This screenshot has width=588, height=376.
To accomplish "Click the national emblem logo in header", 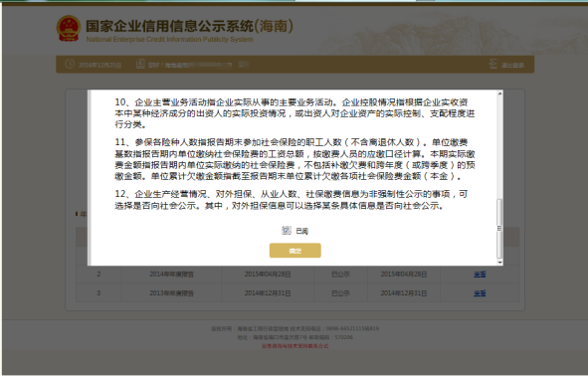I will click(x=69, y=28).
